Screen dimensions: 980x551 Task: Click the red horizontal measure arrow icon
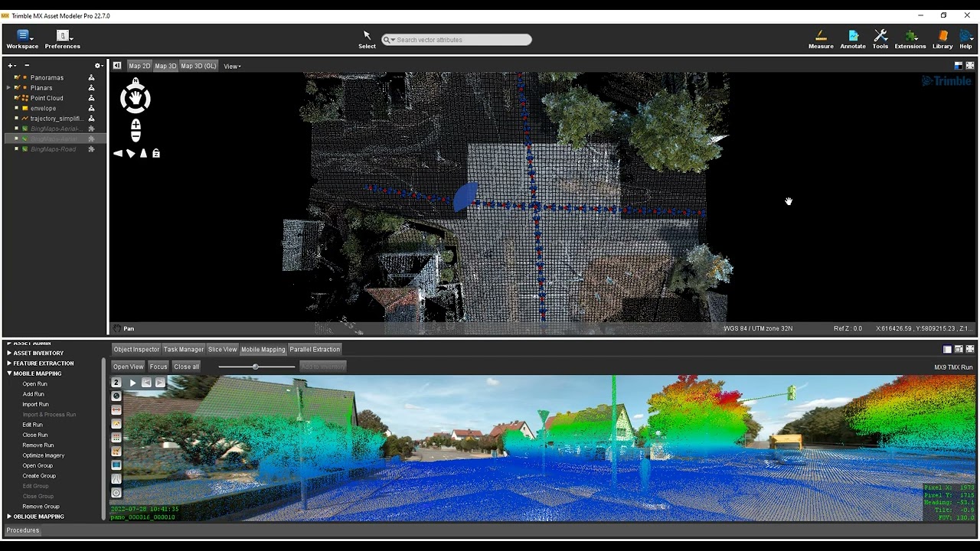[116, 409]
